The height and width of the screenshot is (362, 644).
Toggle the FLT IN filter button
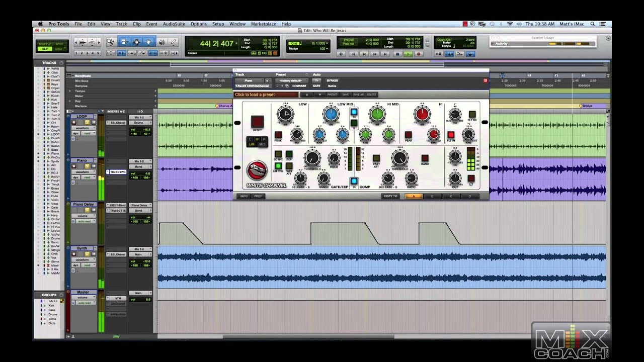[x=451, y=135]
